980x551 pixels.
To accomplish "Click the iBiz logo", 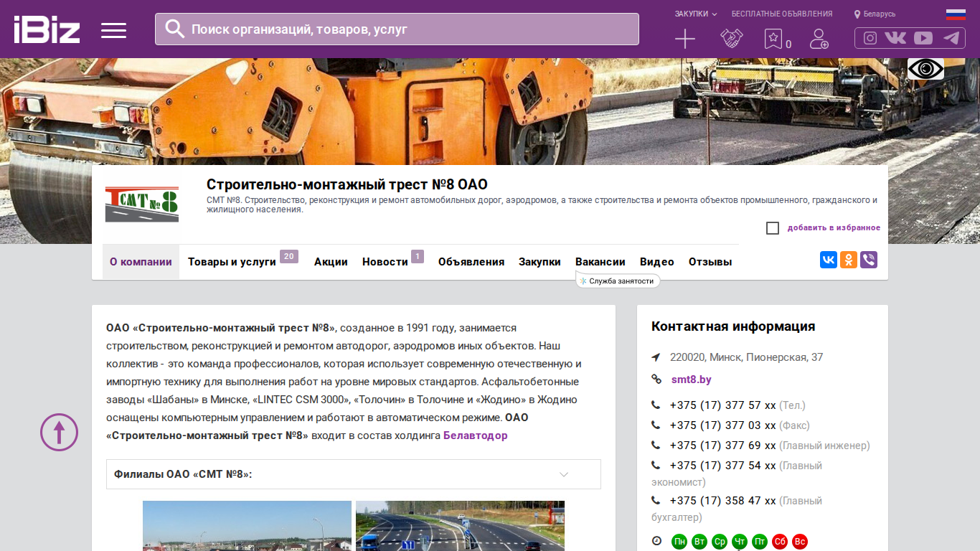I will [47, 29].
